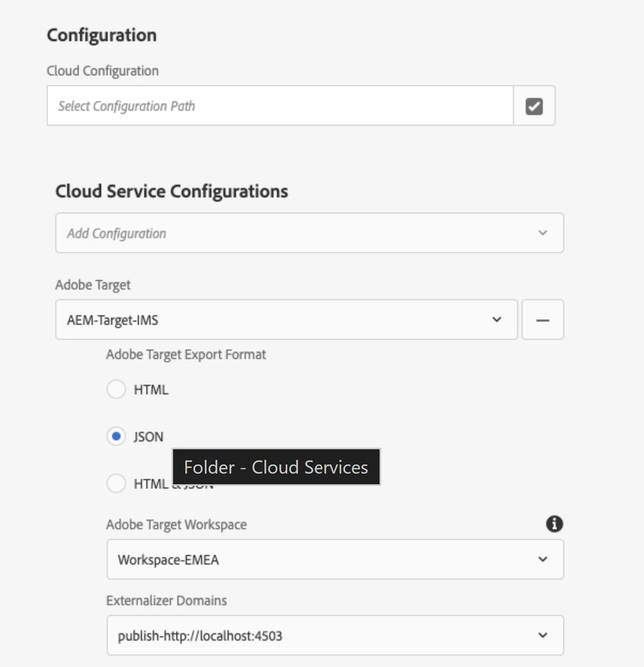Click the Cloud Configuration field label
The width and height of the screenshot is (644, 667).
[103, 71]
